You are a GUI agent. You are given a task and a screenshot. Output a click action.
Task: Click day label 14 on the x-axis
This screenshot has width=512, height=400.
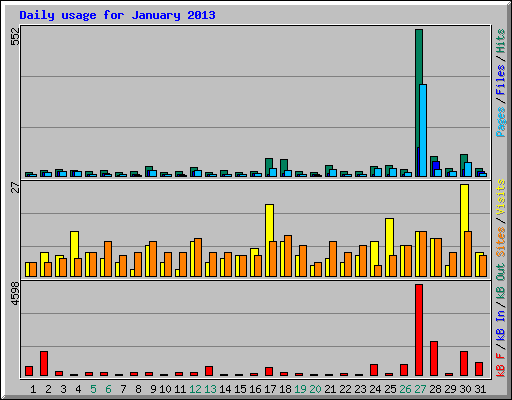click(x=225, y=389)
